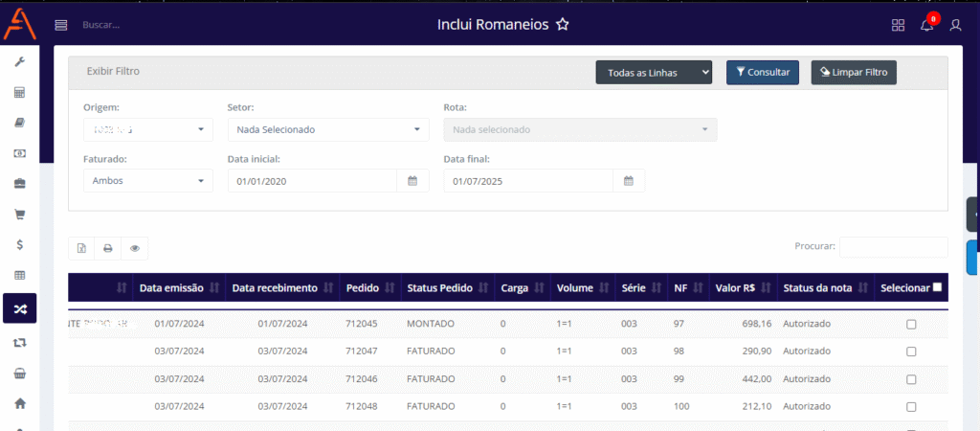The height and width of the screenshot is (431, 980).
Task: Open the Todas as Linhas dropdown
Action: coord(654,73)
